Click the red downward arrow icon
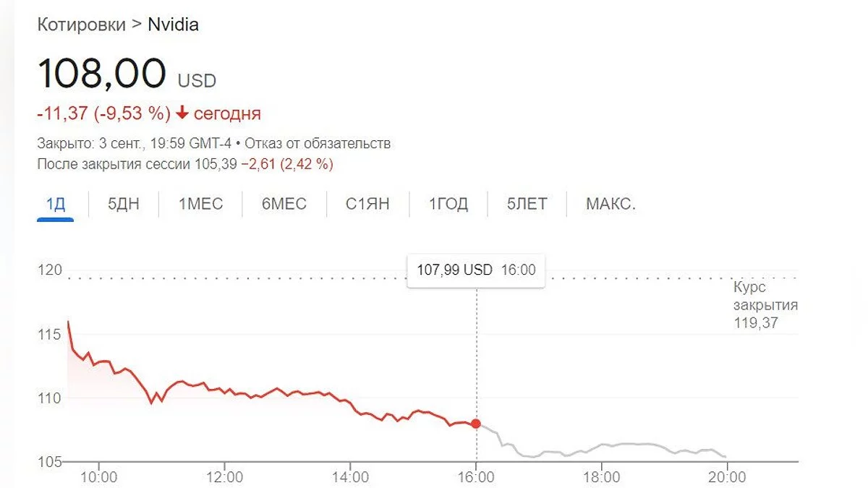Viewport: 868px width, 488px height. [x=182, y=114]
